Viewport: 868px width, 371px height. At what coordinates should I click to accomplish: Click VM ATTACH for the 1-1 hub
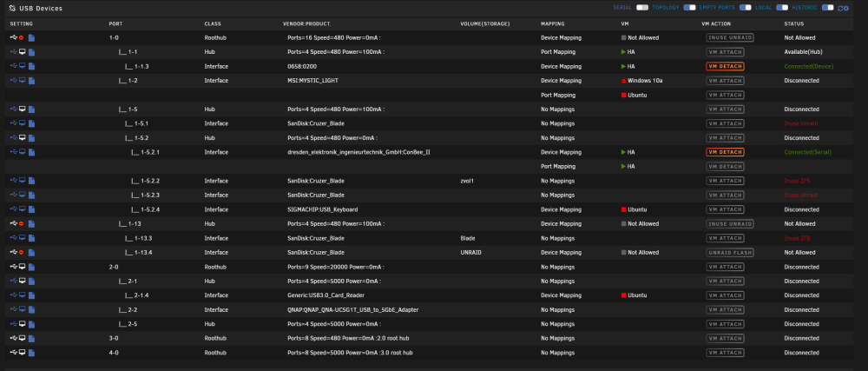tap(725, 52)
